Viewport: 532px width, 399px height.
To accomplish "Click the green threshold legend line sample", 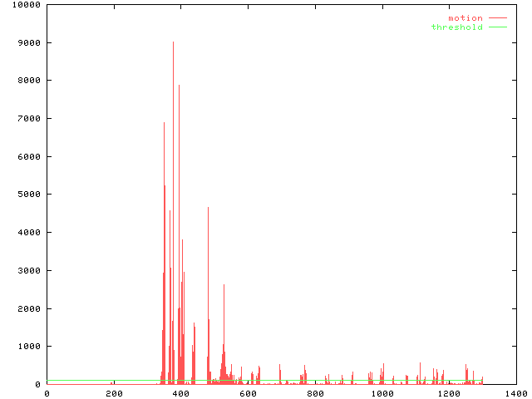I will coord(497,27).
